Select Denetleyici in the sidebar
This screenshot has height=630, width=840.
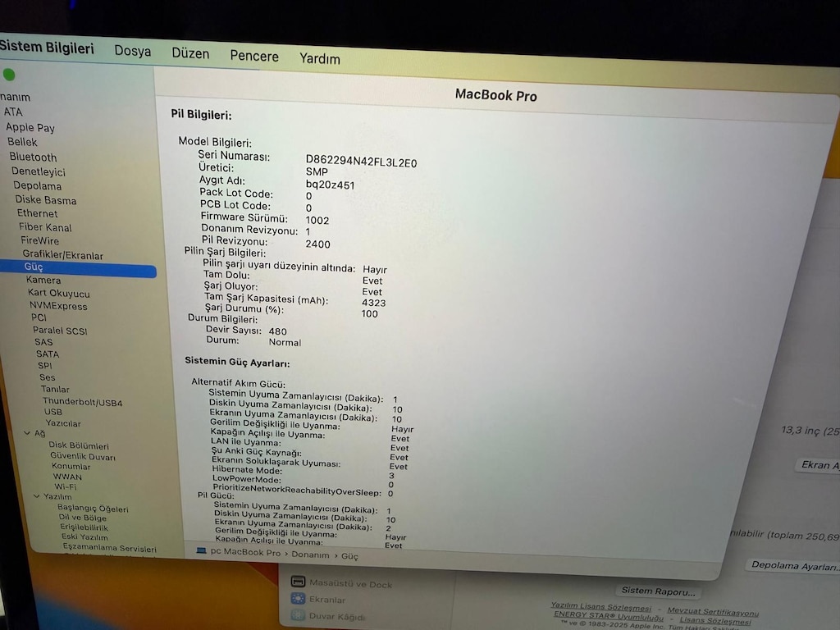tap(38, 171)
